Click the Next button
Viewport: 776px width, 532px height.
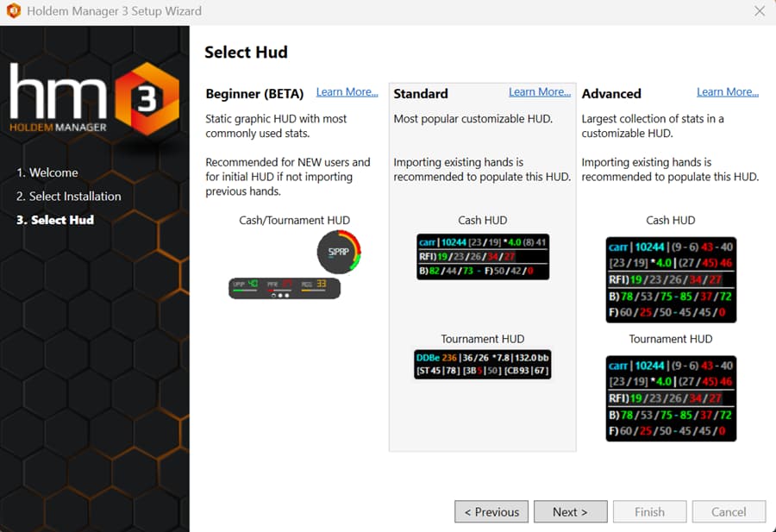[570, 511]
